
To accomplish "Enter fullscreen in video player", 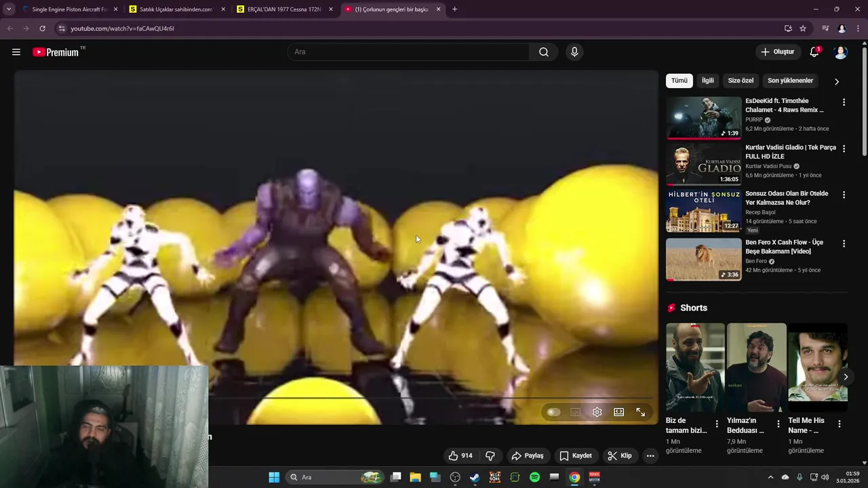I will 640,412.
